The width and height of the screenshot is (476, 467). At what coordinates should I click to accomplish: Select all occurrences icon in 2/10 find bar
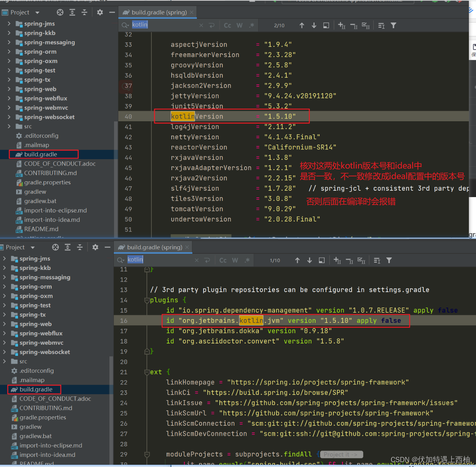coord(366,25)
